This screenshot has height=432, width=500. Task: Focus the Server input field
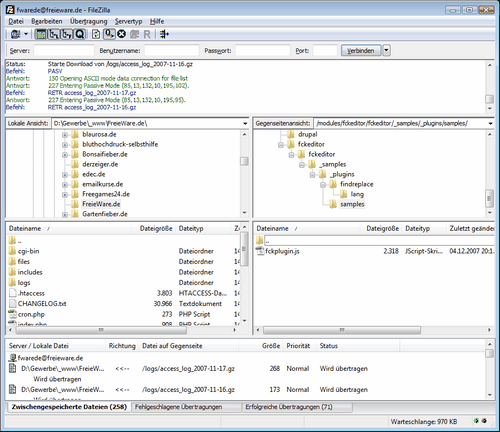point(64,51)
